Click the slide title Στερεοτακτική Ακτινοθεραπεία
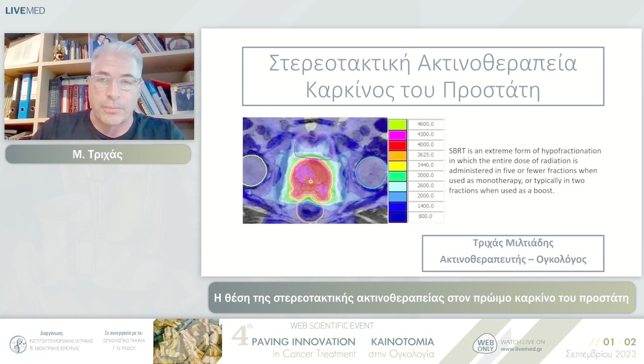Screen dimensions: 644x364 click(423, 63)
